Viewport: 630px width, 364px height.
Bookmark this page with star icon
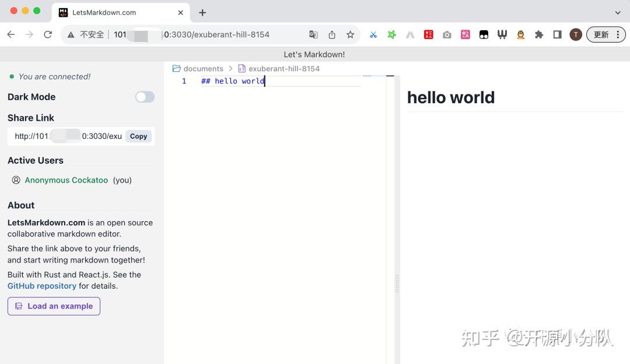351,34
